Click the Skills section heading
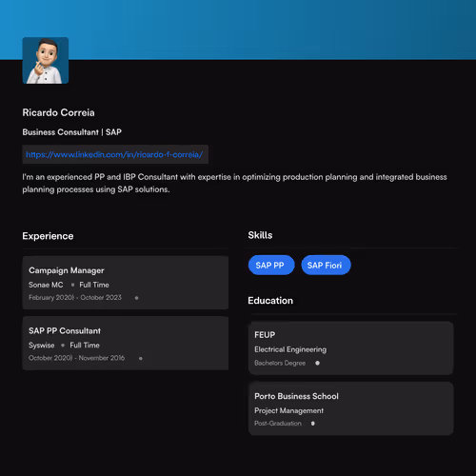476x476 pixels. click(260, 235)
